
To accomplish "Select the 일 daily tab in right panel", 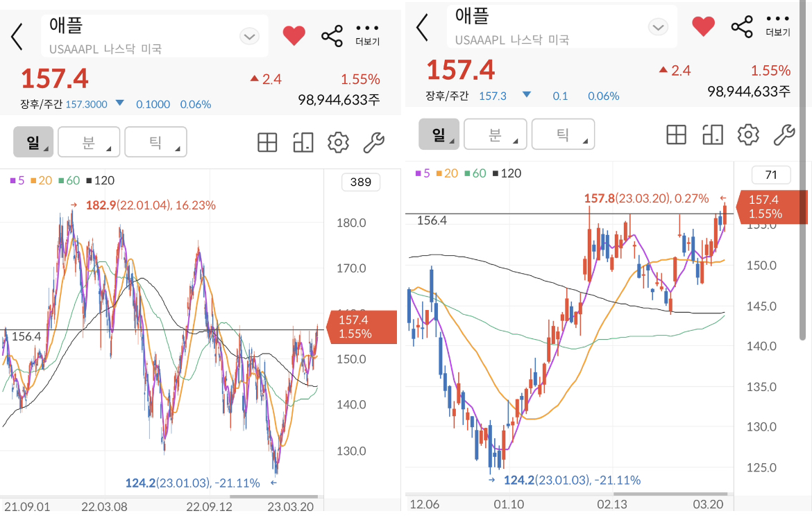I will [439, 134].
